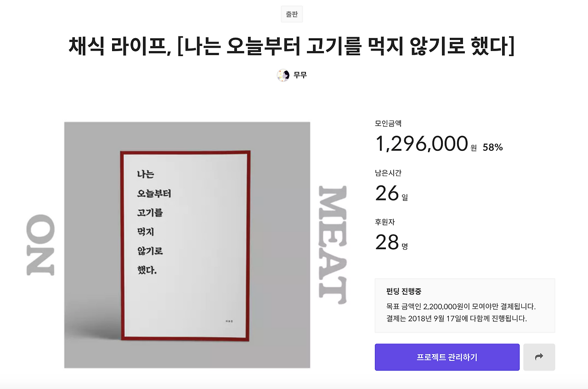Image resolution: width=588 pixels, height=389 pixels.
Task: Select the 출판 tab at the top
Action: tap(291, 14)
